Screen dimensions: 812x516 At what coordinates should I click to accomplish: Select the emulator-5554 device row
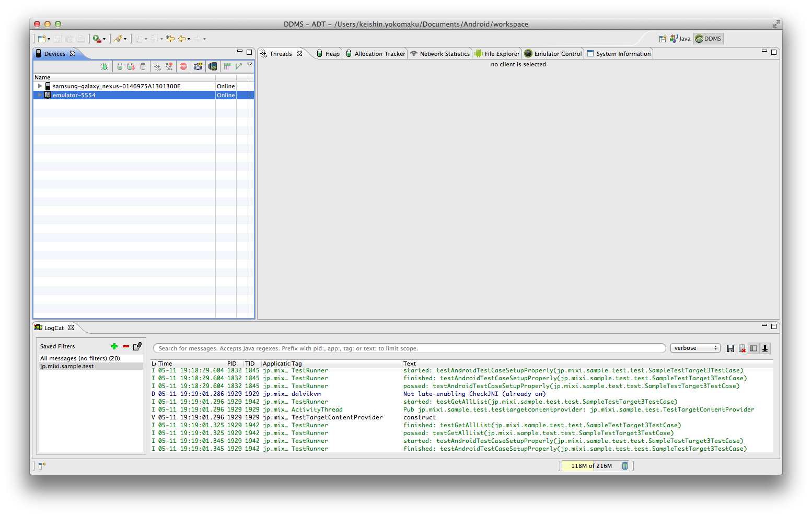pos(144,95)
